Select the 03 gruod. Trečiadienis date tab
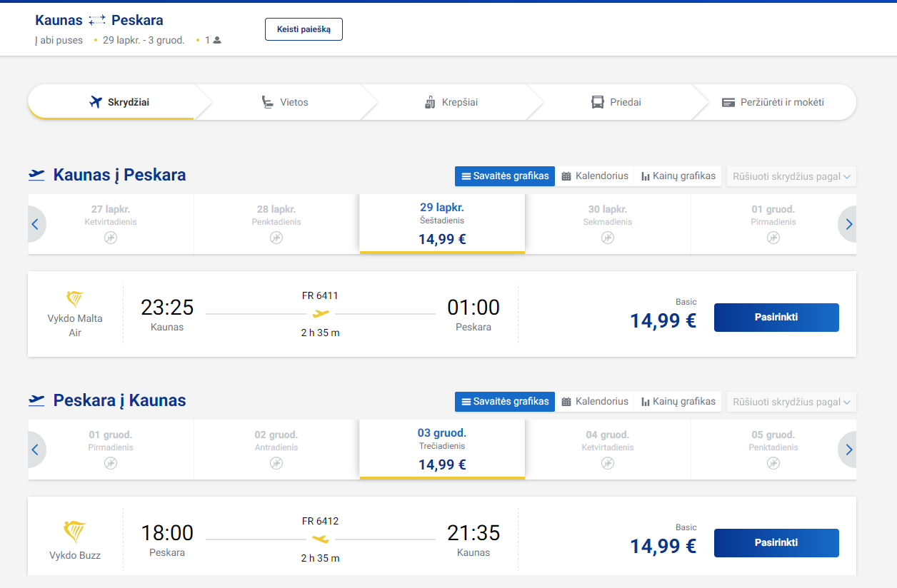 442,449
